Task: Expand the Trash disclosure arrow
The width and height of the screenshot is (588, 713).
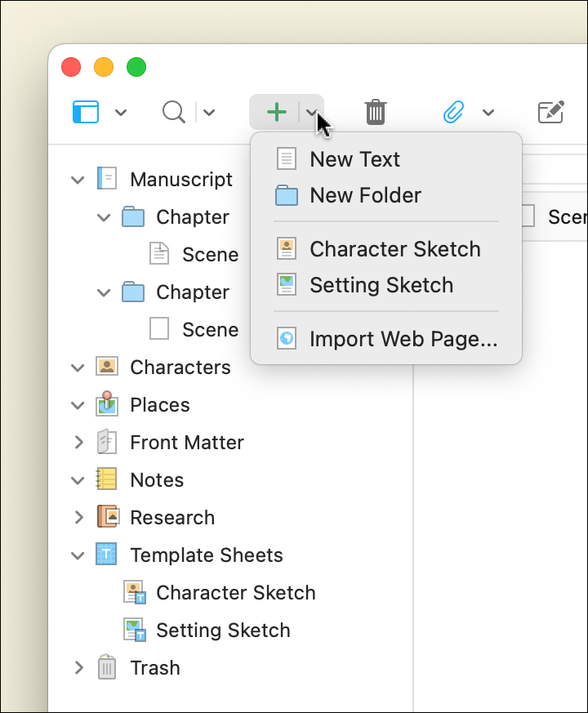Action: click(x=78, y=668)
